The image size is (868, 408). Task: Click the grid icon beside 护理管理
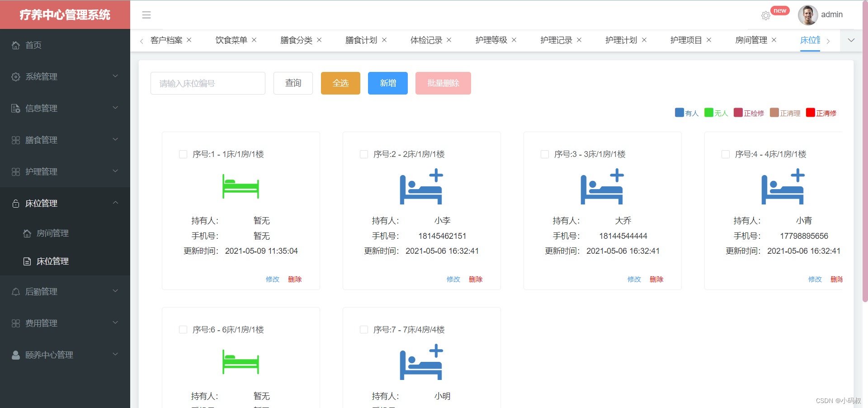(16, 172)
